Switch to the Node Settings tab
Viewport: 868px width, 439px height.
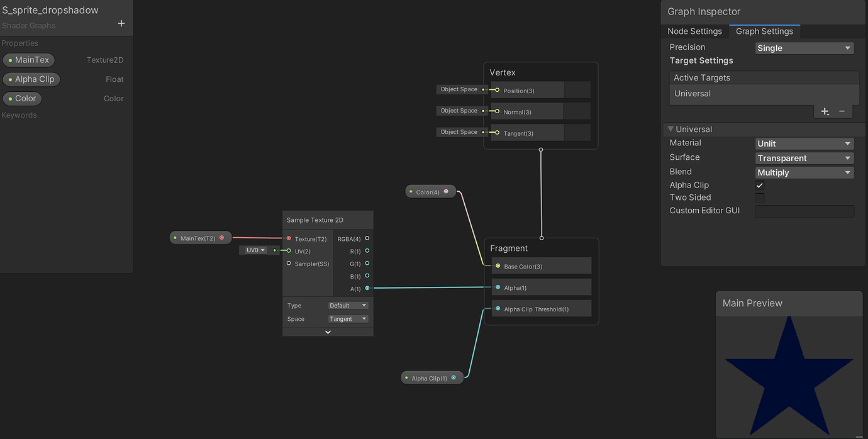pyautogui.click(x=694, y=31)
